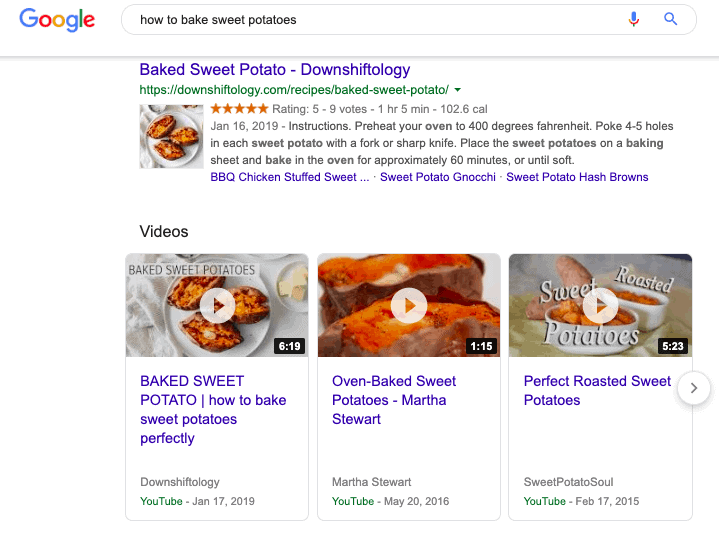Click the 1:15 duration badge
The image size is (719, 541).
(x=481, y=346)
